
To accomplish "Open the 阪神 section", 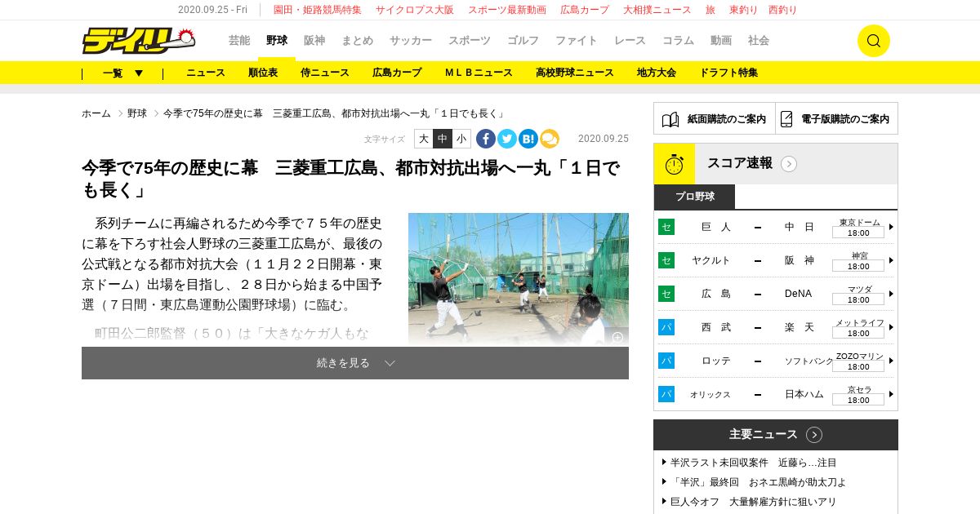I will pyautogui.click(x=314, y=41).
